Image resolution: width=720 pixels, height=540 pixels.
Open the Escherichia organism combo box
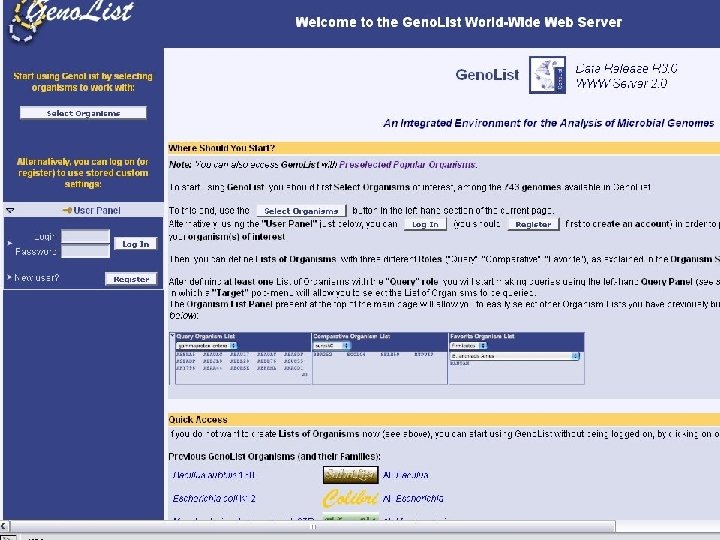click(515, 356)
